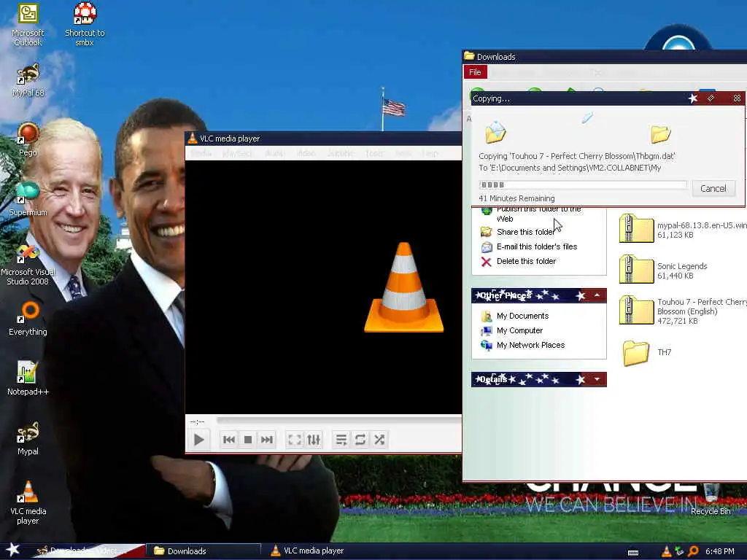The image size is (747, 560).
Task: Select the VLC media player desktop icon
Action: point(28,503)
